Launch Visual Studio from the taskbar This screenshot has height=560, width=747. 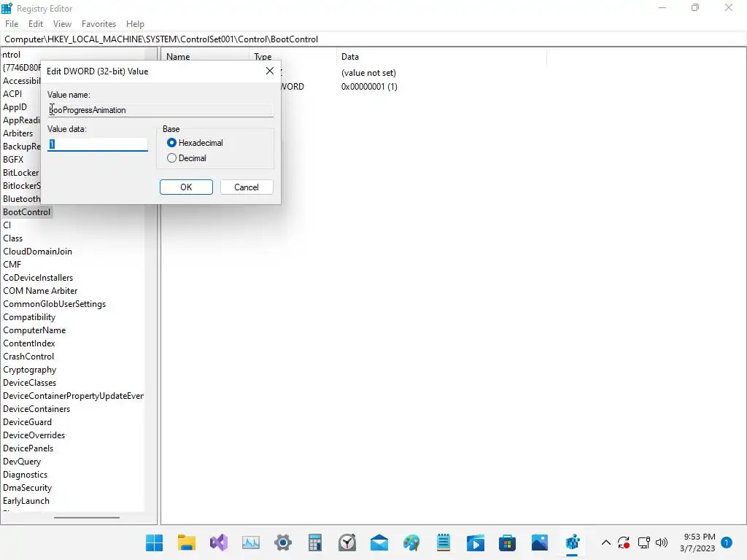coord(219,542)
